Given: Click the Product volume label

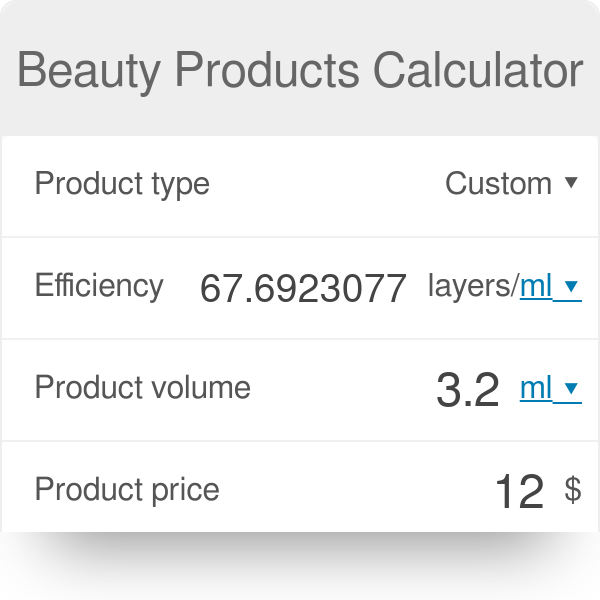Looking at the screenshot, I should pos(143,387).
